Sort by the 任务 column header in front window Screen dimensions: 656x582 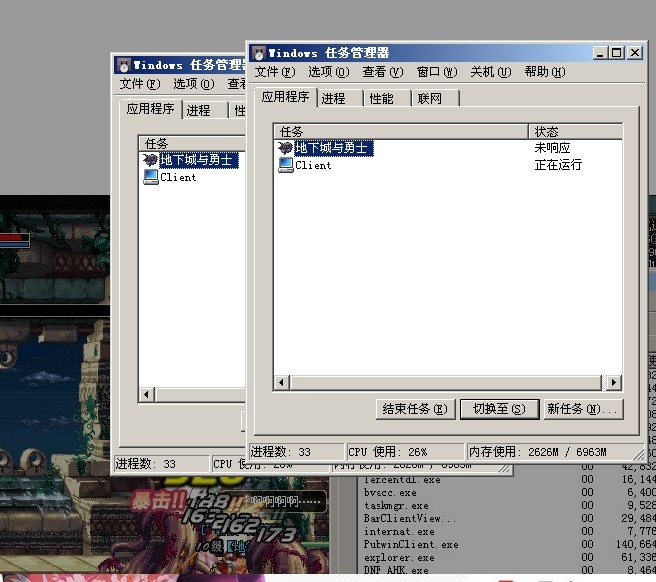click(x=401, y=131)
